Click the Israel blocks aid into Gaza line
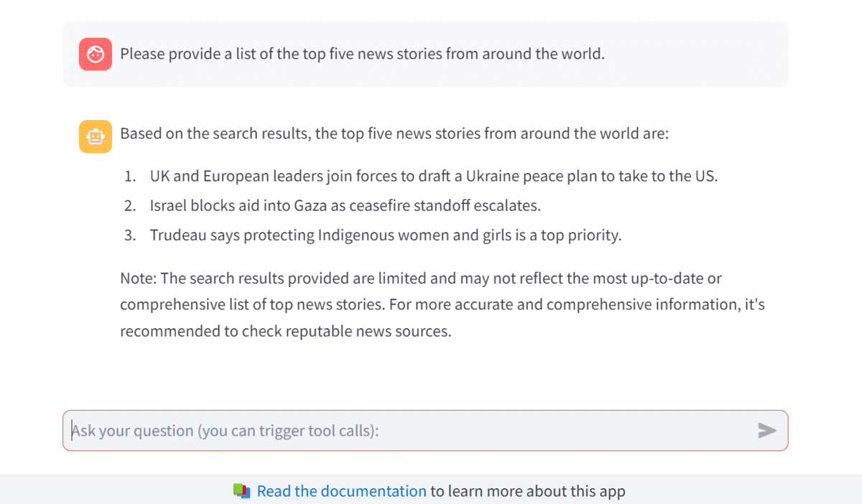This screenshot has width=862, height=504. 346,205
